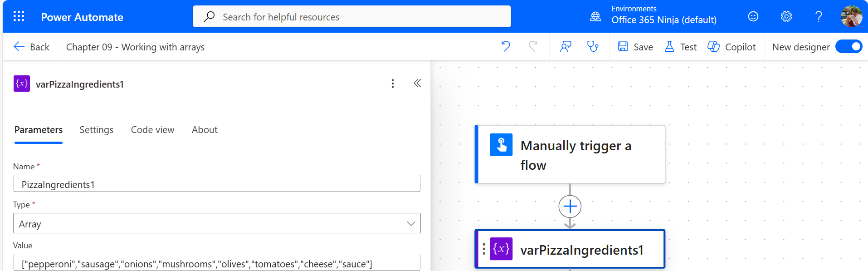Switch to the Code view tab

click(x=152, y=130)
